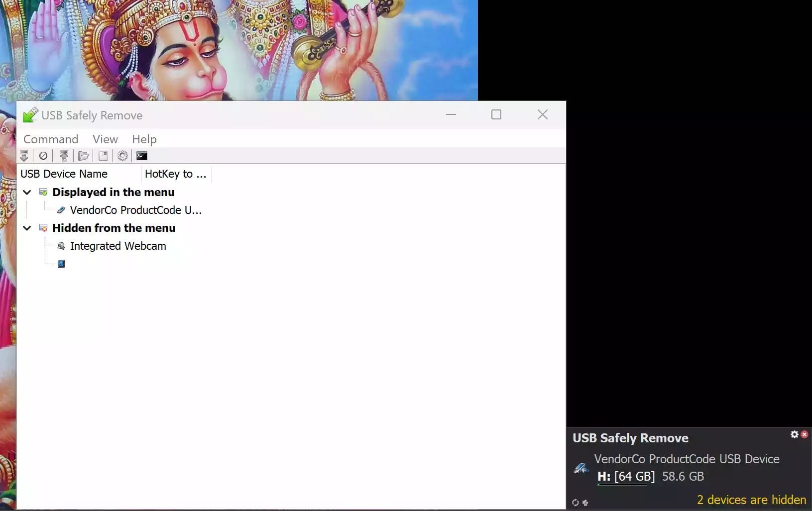Select the VendorCo ProductCode device row
The image size is (812, 511).
pyautogui.click(x=136, y=210)
